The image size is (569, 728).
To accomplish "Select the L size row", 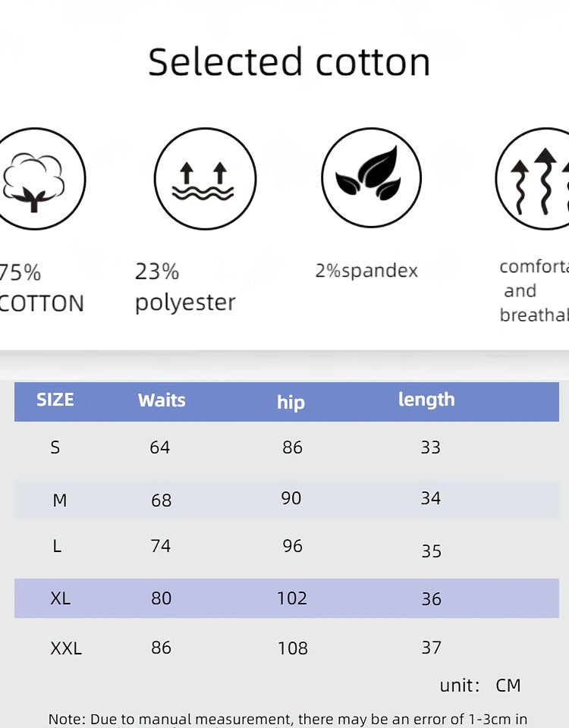I will pos(287,548).
